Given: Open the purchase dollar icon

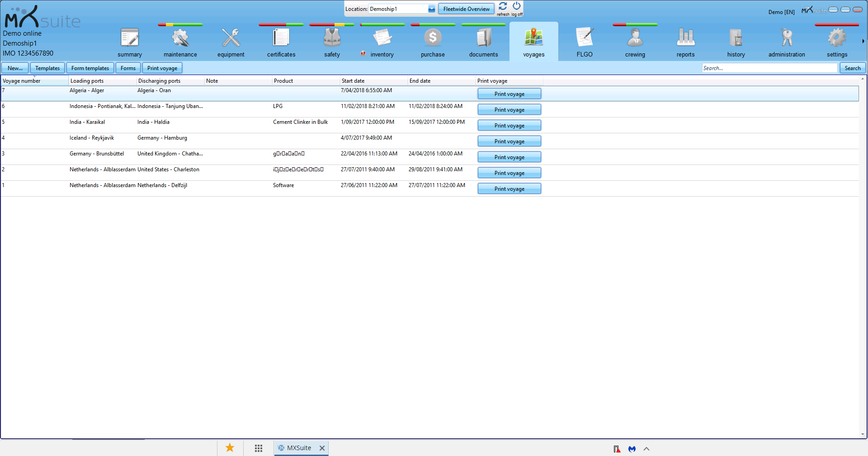Looking at the screenshot, I should (433, 38).
